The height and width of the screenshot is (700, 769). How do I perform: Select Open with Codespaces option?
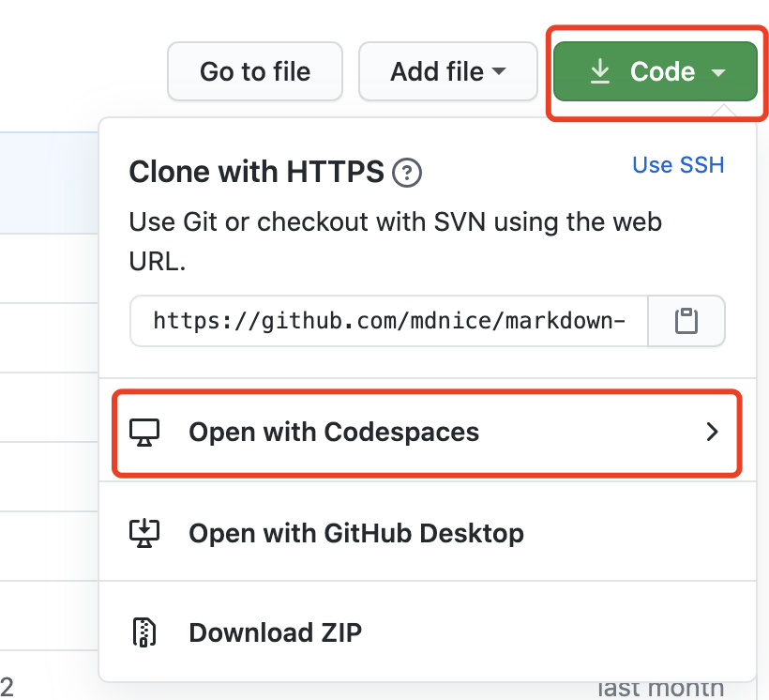[334, 432]
